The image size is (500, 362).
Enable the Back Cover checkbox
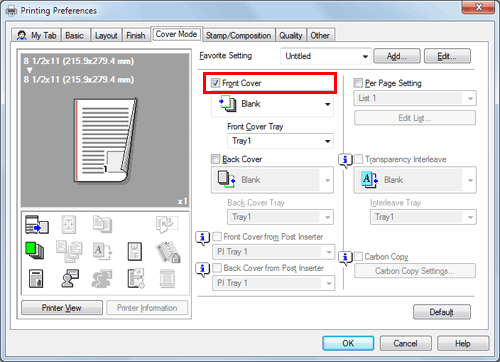click(215, 159)
